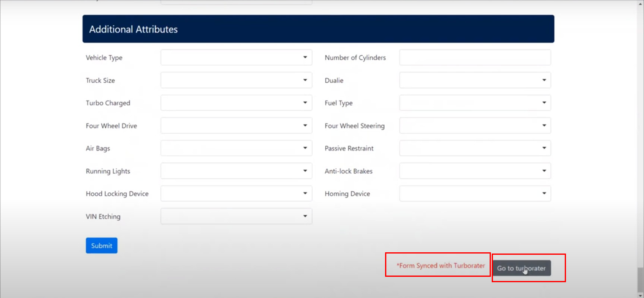Open the Anti-lock Brakes dropdown
This screenshot has height=298, width=644.
click(x=475, y=171)
